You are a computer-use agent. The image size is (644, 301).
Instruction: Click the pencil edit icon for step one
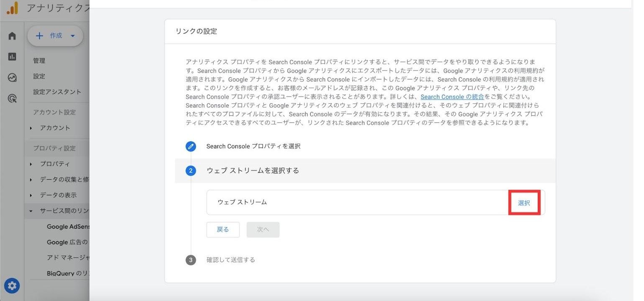click(x=191, y=146)
